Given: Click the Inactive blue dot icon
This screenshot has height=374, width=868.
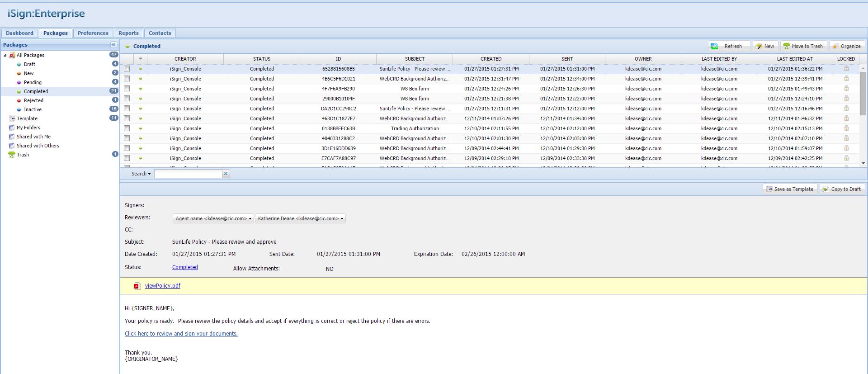Looking at the screenshot, I should (19, 109).
